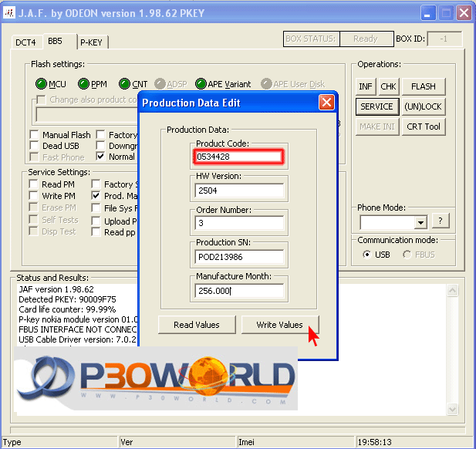
Task: Click the Manufacture Month field
Action: (x=239, y=291)
